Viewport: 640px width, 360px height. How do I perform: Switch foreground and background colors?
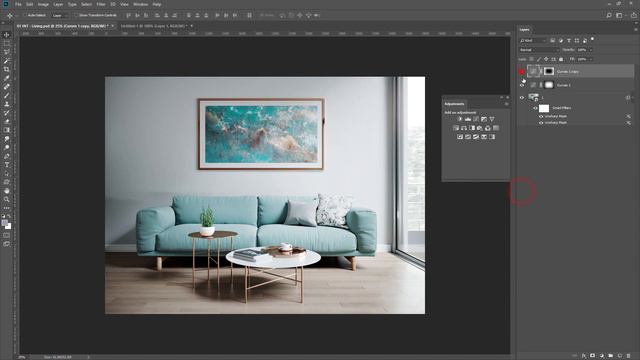(x=9, y=216)
